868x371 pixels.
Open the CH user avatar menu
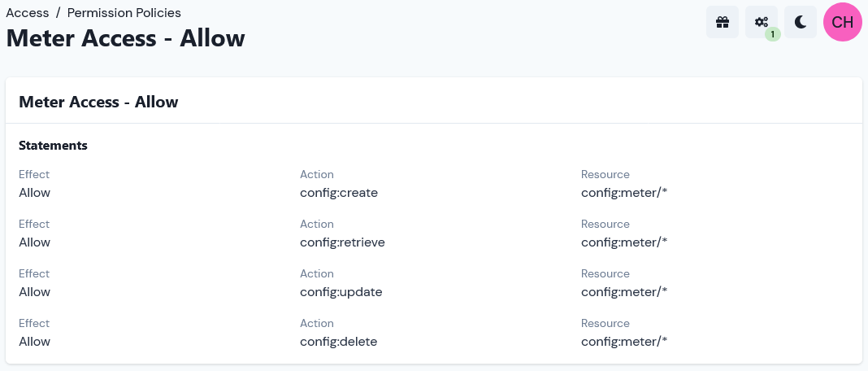[843, 22]
